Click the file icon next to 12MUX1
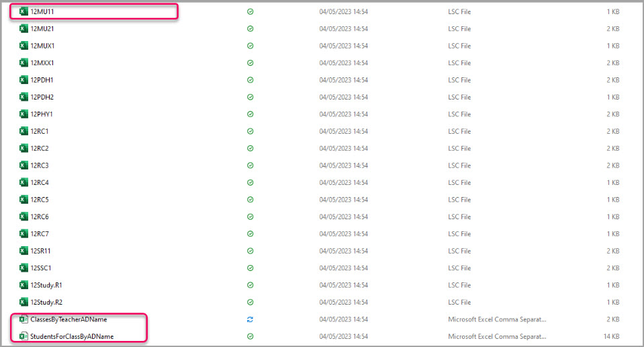 (x=24, y=46)
